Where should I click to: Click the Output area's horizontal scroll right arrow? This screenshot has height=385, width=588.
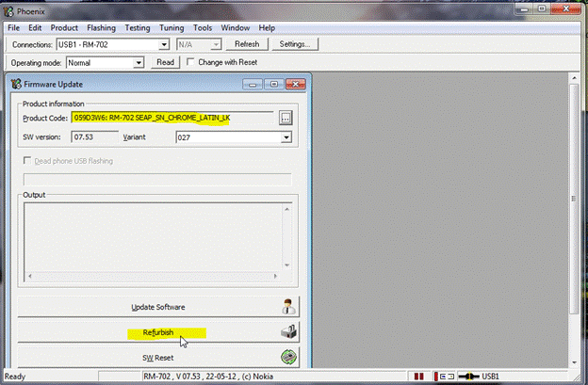point(275,276)
